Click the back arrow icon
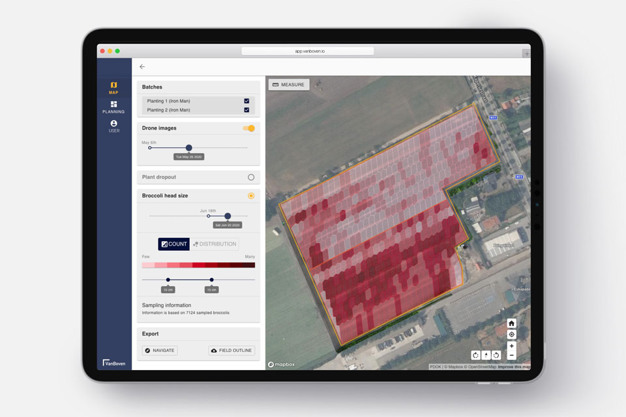 tap(142, 67)
